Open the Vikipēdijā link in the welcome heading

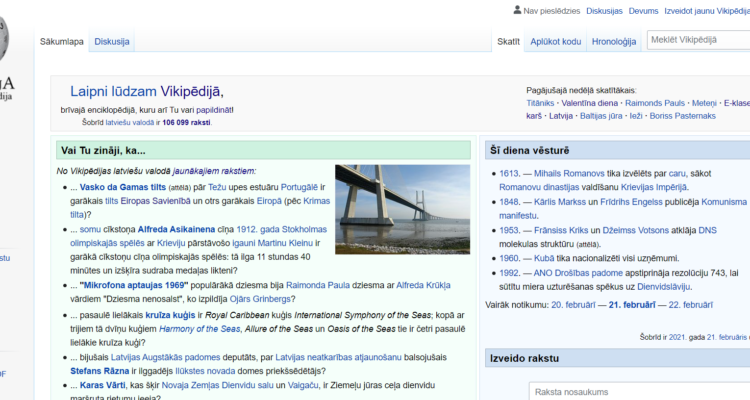[190, 91]
